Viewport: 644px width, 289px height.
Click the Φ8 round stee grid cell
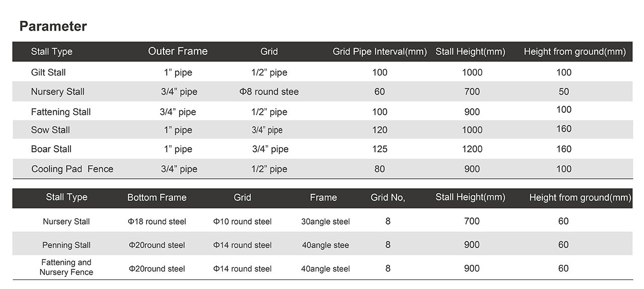click(x=269, y=92)
